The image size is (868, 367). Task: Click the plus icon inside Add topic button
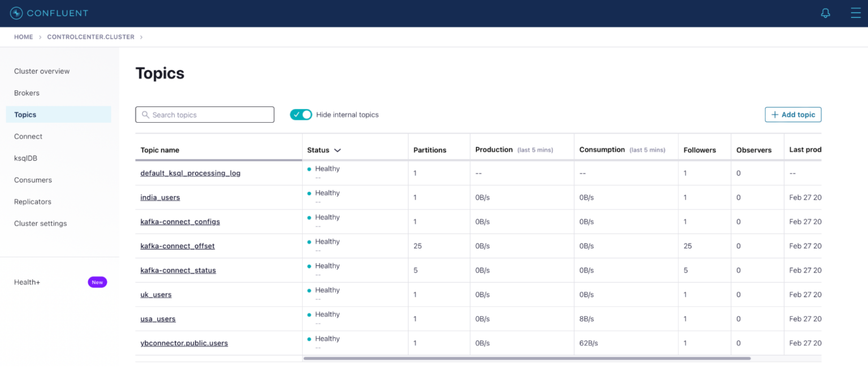(x=775, y=114)
